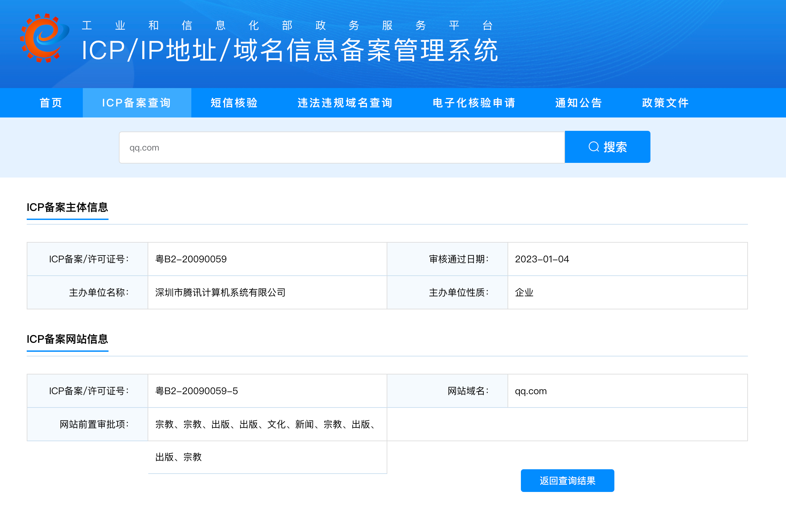Image resolution: width=786 pixels, height=532 pixels.
Task: Select the ICP备案查询 tab
Action: click(x=137, y=103)
